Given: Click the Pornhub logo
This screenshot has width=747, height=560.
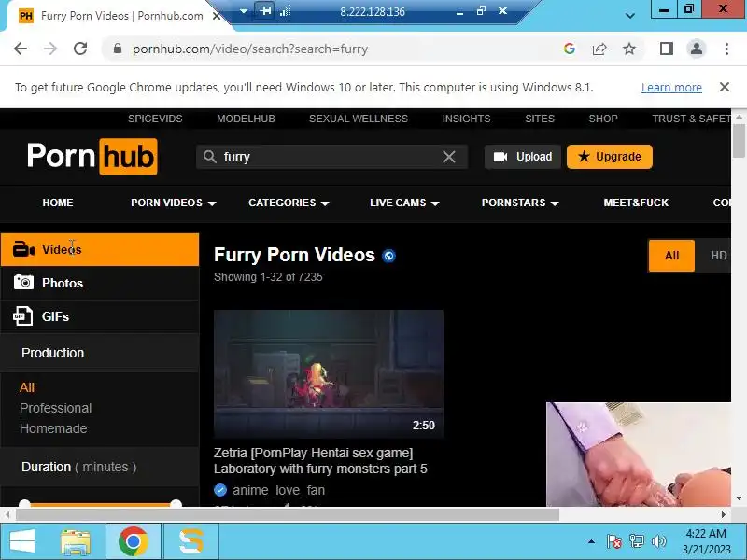Looking at the screenshot, I should point(92,156).
